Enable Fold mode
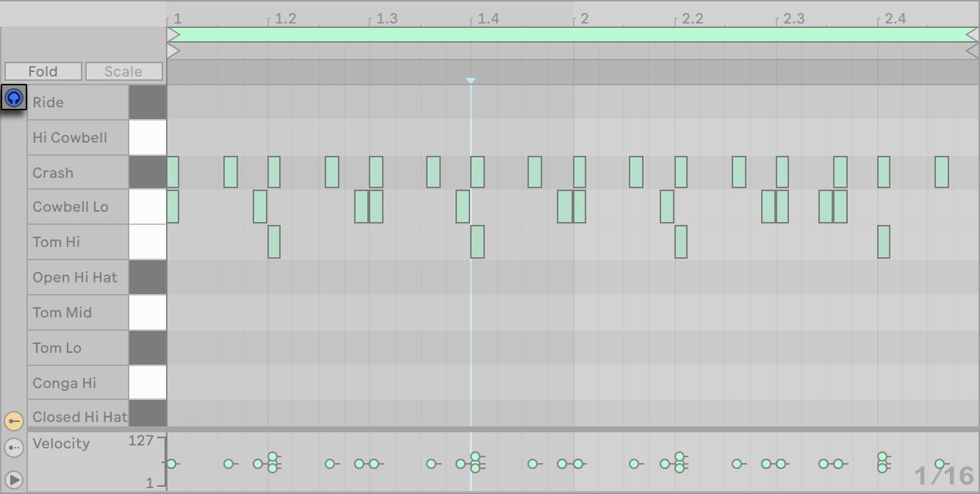The width and height of the screenshot is (980, 494). click(x=42, y=71)
